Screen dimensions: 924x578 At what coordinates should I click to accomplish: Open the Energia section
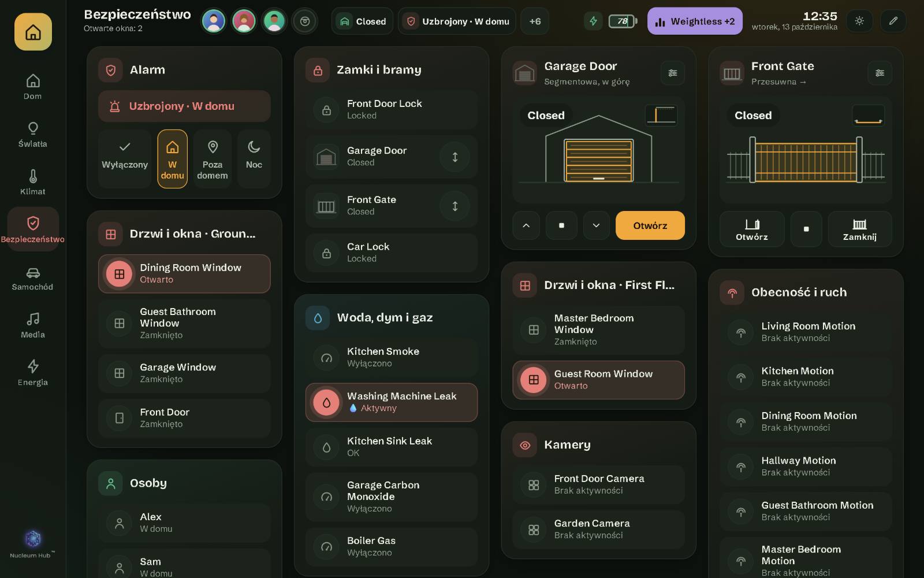tap(33, 373)
